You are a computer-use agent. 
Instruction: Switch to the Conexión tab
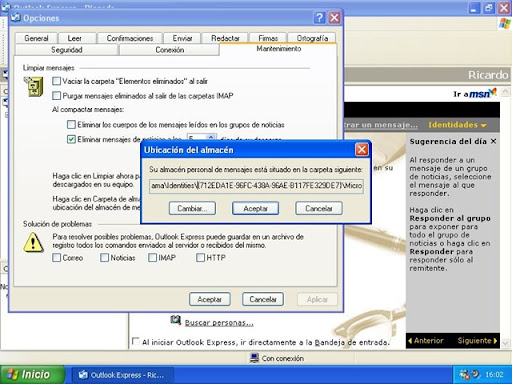pyautogui.click(x=169, y=50)
